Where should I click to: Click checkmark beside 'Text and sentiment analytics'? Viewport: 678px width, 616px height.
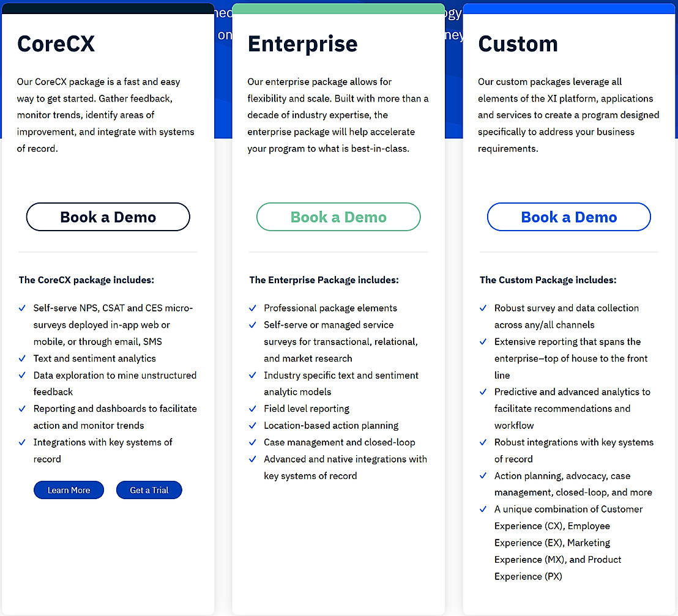[22, 358]
